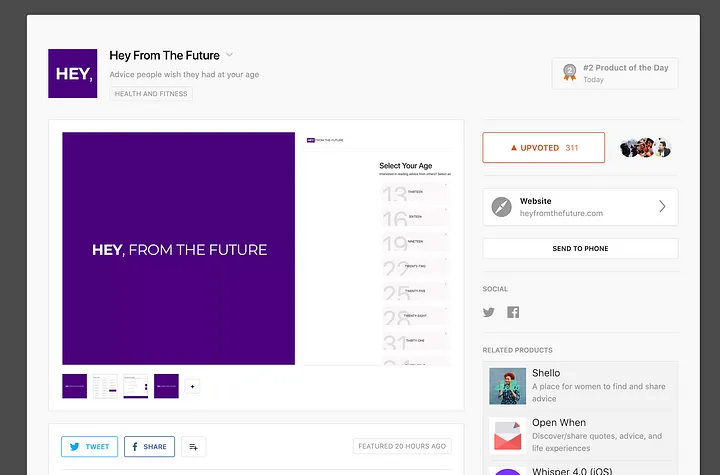The height and width of the screenshot is (475, 720).
Task: Select the third gallery thumbnail
Action: click(x=136, y=386)
